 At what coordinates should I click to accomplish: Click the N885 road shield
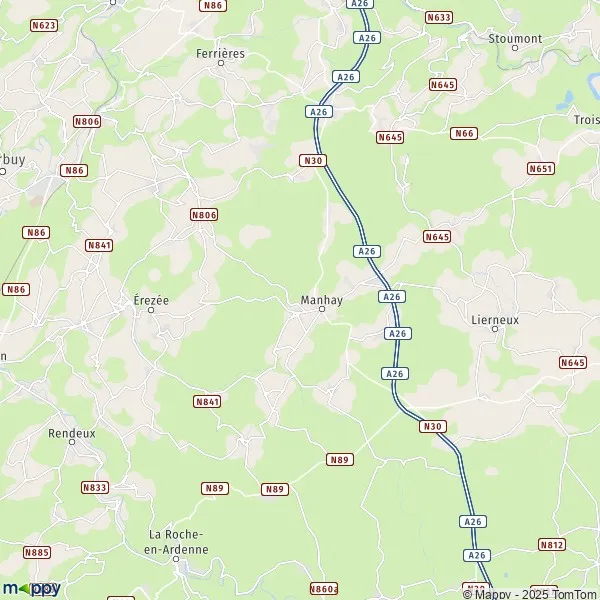tap(37, 553)
